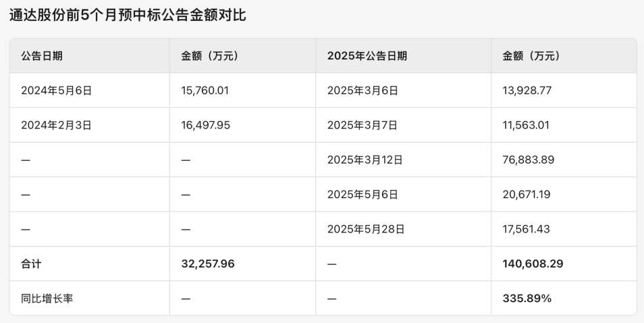The height and width of the screenshot is (323, 644).
Task: Click the 2025年3月7日 date cell
Action: click(363, 125)
